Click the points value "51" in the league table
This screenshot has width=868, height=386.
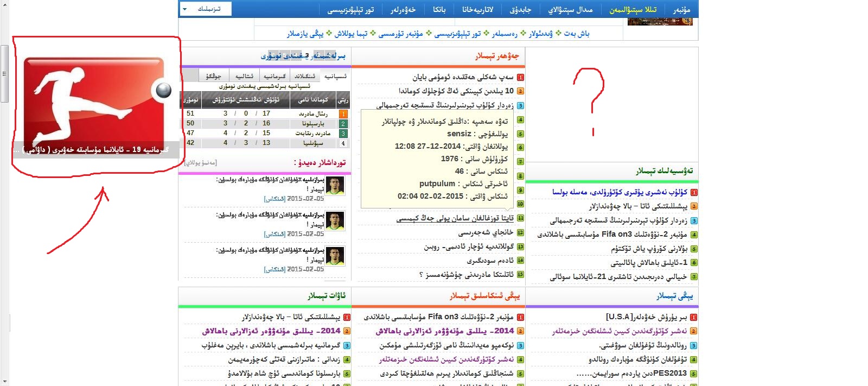190,114
